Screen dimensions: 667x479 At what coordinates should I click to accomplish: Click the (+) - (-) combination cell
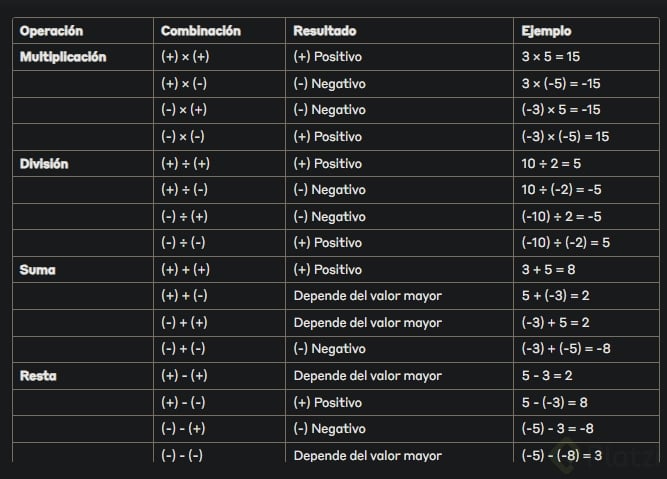click(183, 402)
